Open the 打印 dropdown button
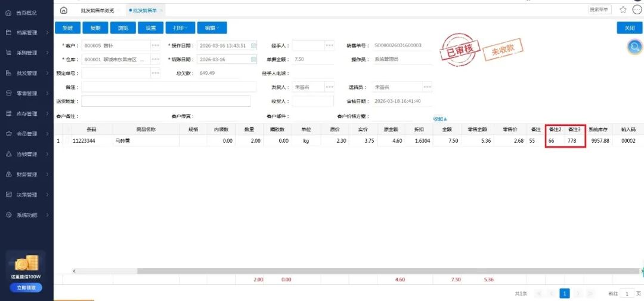Image resolution: width=644 pixels, height=301 pixels. (x=179, y=28)
